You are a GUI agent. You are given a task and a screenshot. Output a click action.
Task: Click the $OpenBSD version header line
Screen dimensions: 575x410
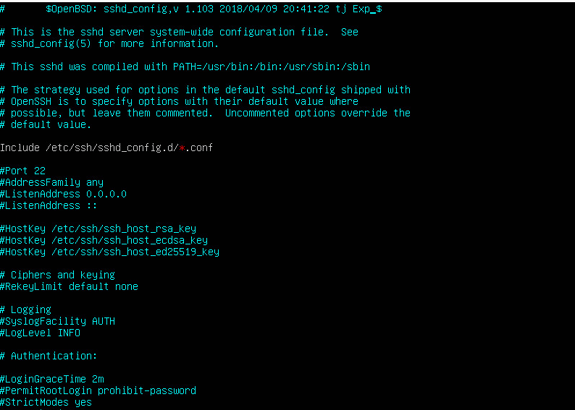tap(191, 9)
